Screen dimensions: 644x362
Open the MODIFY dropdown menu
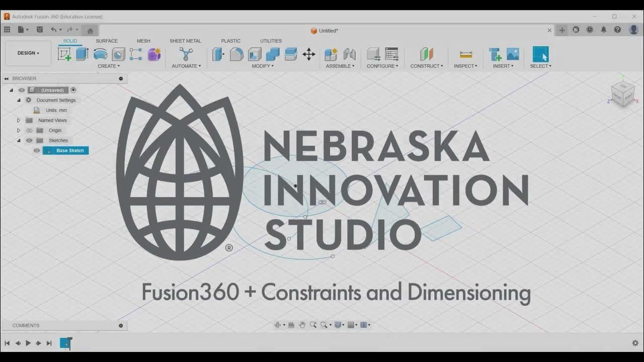pos(263,66)
